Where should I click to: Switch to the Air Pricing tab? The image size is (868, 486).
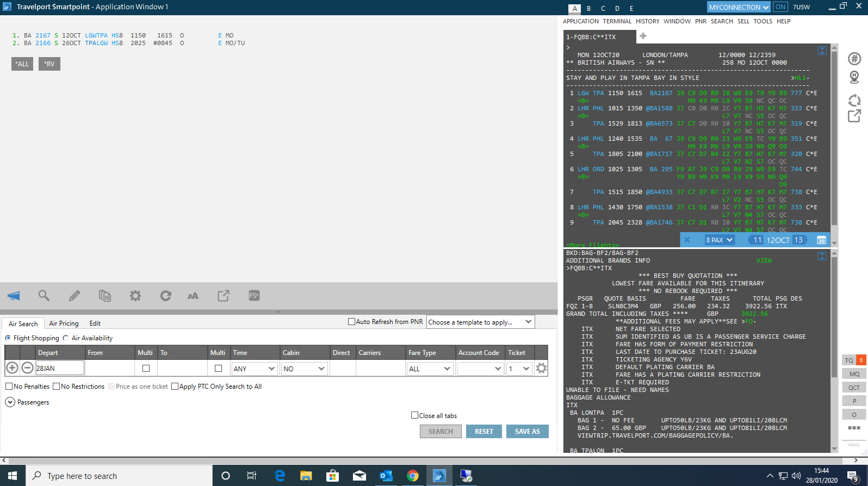point(64,323)
